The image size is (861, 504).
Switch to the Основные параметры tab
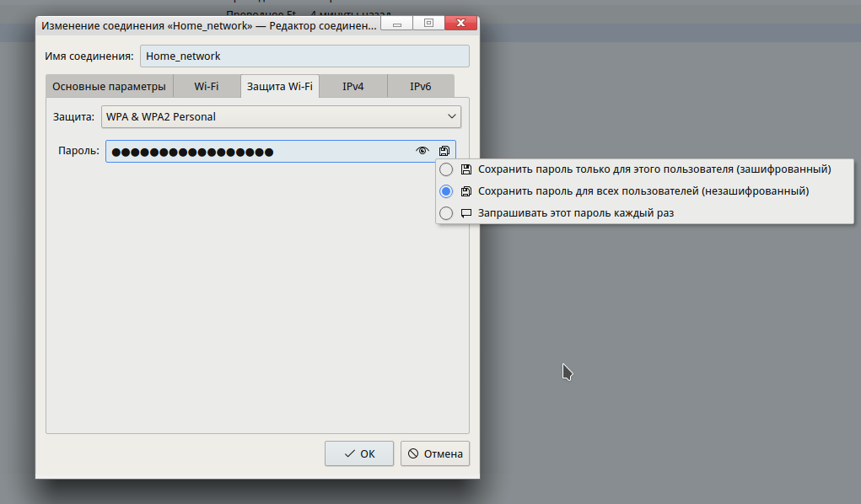[110, 86]
